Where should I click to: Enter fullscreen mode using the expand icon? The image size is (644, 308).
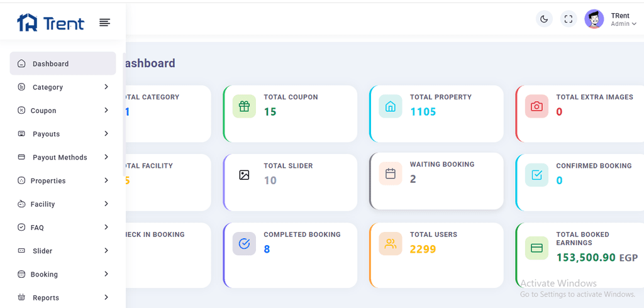(569, 19)
